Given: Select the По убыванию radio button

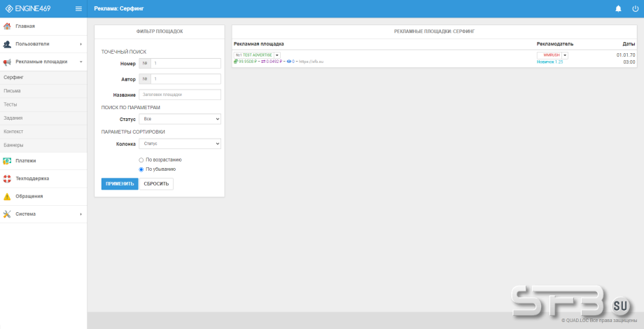Looking at the screenshot, I should (141, 169).
